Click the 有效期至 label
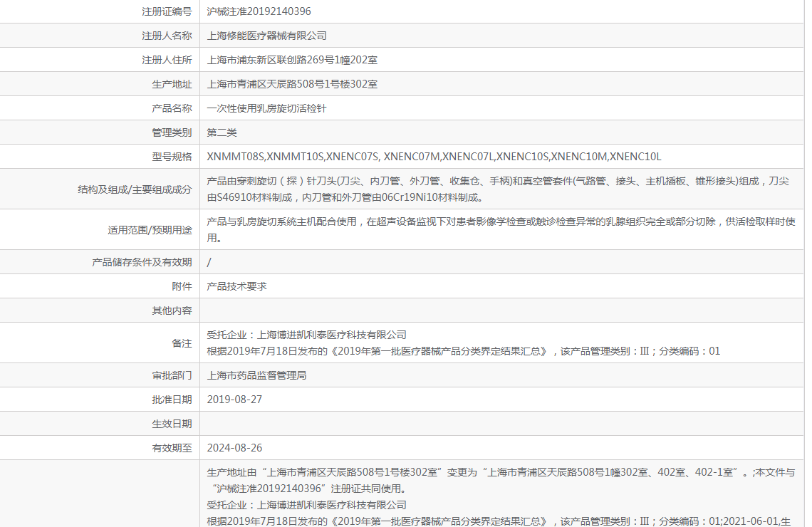 (x=172, y=448)
